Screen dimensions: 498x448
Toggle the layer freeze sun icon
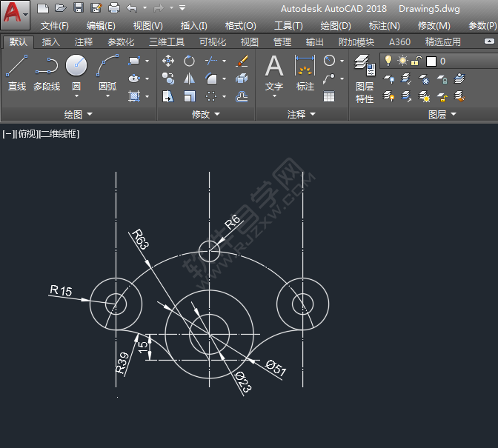[x=402, y=61]
